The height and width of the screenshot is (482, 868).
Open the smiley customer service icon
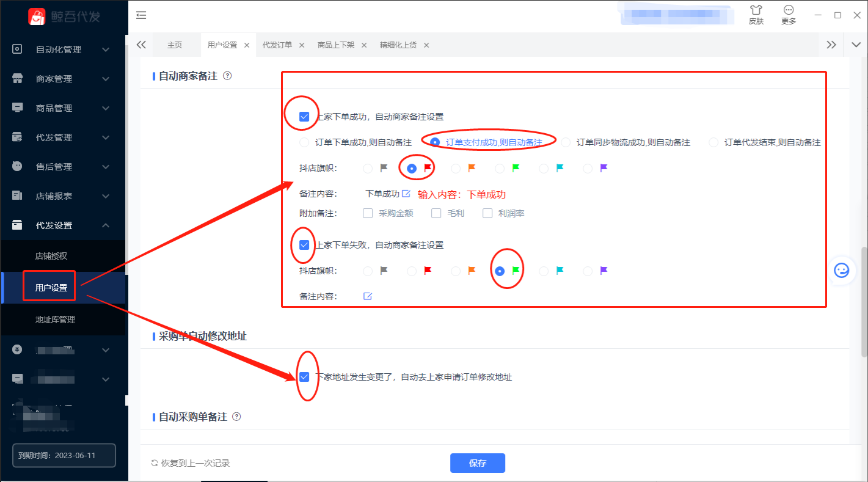pos(842,270)
